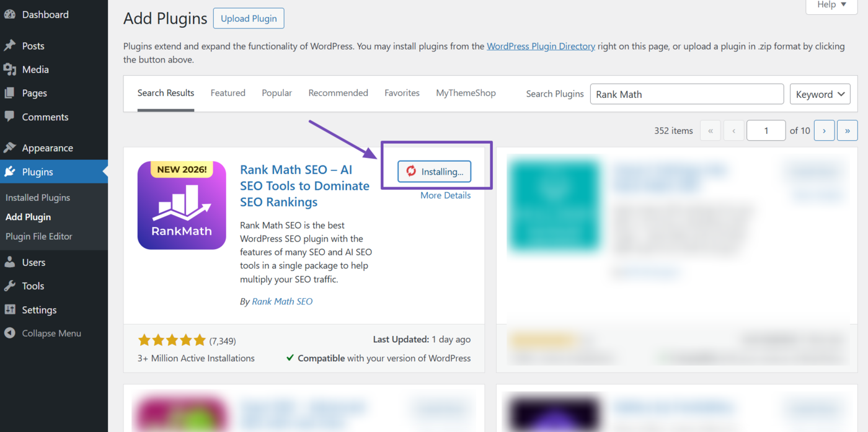
Task: Click the Users person icon
Action: click(9, 262)
